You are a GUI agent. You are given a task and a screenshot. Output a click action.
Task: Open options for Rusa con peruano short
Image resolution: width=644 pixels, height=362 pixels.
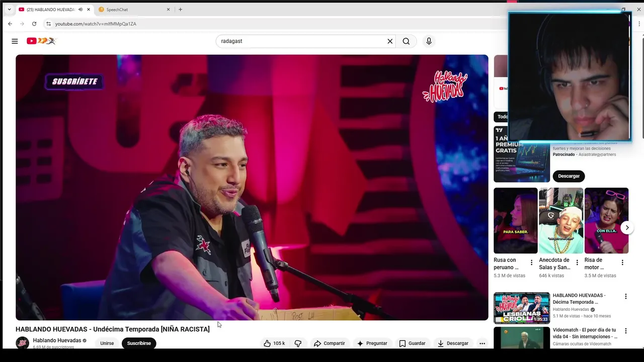[531, 262]
